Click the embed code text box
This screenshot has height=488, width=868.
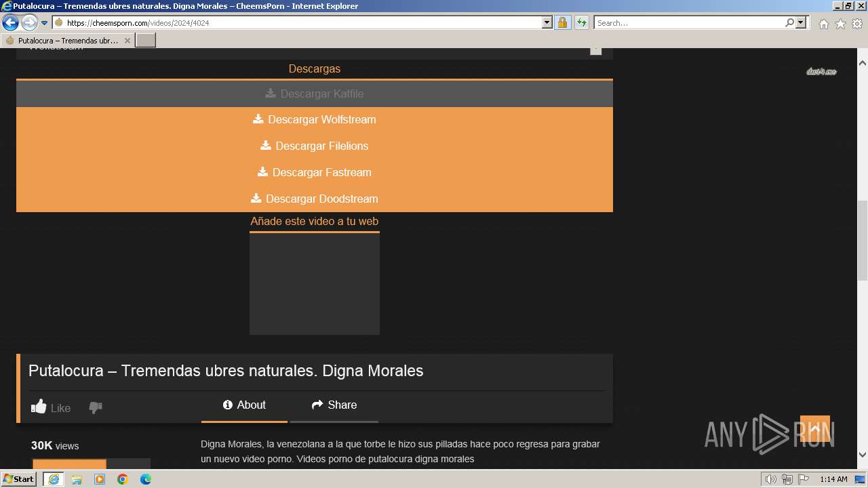click(315, 284)
